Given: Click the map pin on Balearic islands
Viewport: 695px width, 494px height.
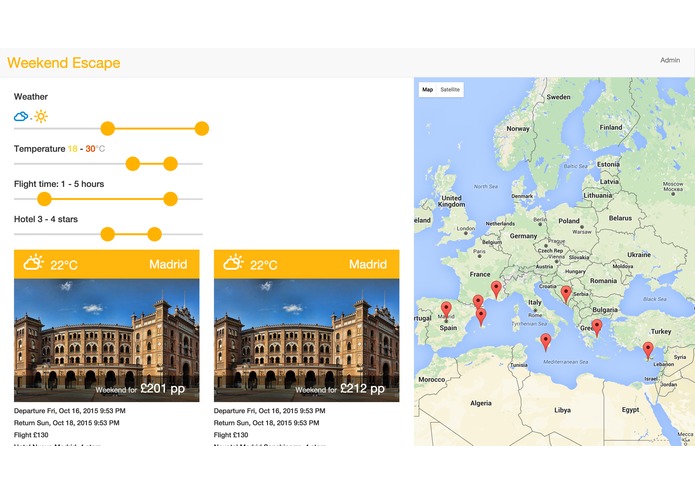Looking at the screenshot, I should (481, 317).
